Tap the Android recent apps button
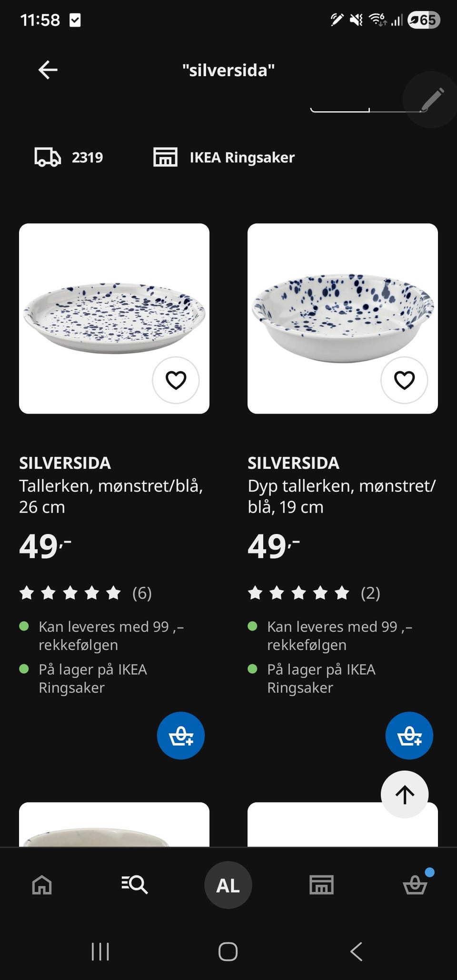 coord(100,951)
